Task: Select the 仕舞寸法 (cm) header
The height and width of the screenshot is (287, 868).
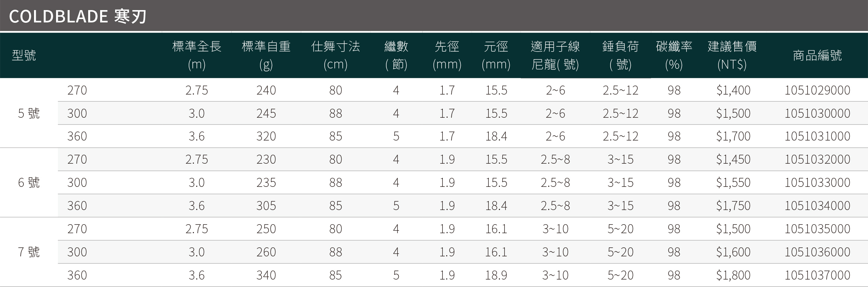Action: click(x=336, y=55)
